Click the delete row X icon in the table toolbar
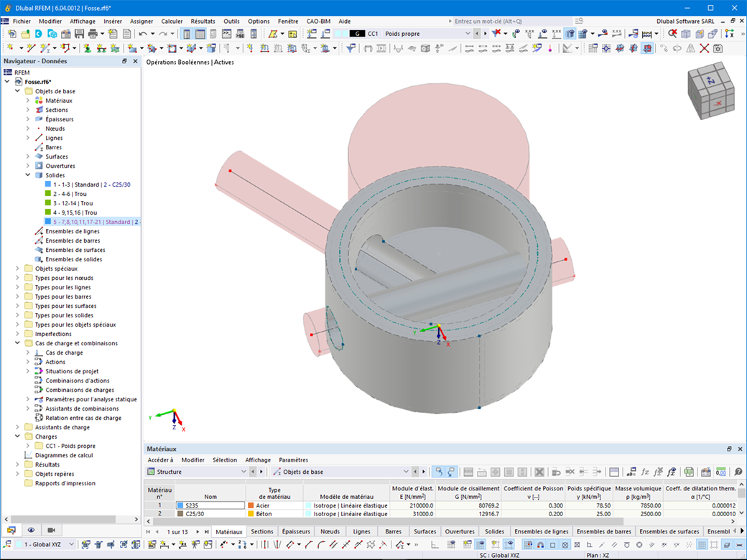Image resolution: width=747 pixels, height=560 pixels. [539, 472]
